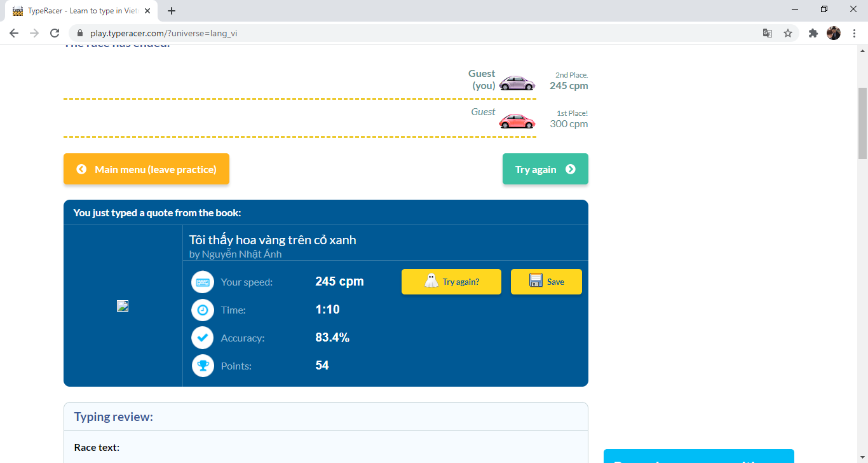Click the browser forward arrow
The width and height of the screenshot is (868, 463).
click(34, 33)
